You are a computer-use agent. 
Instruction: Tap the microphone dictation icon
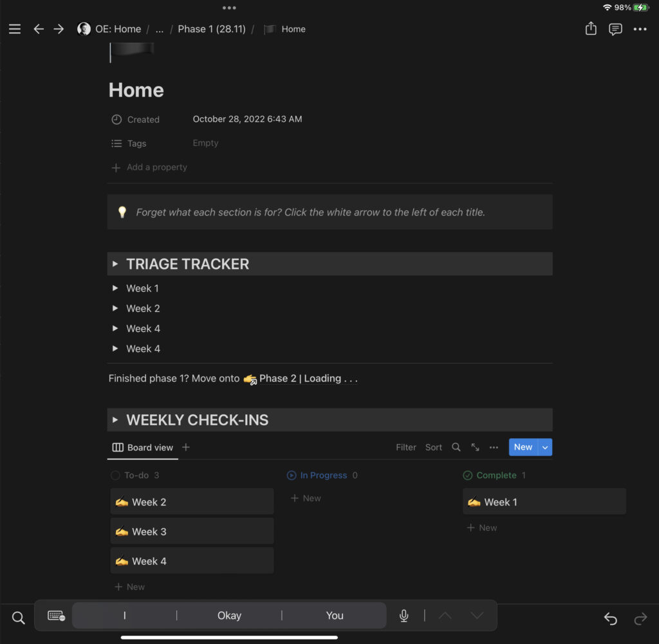click(x=404, y=616)
